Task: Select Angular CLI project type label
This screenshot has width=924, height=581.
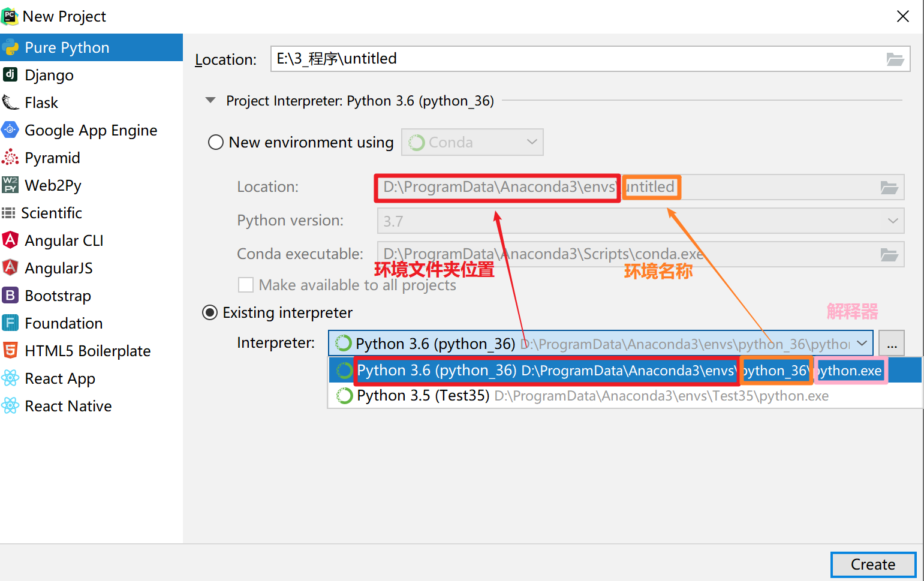Action: (x=64, y=240)
